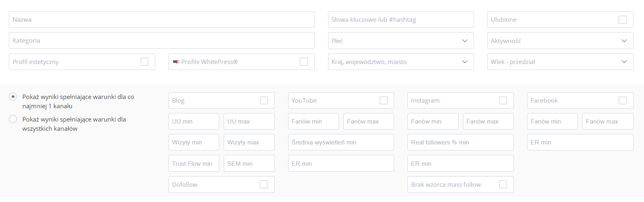Viewport: 644px width, 202px height.
Task: Check the Profile WhitePress® box
Action: 304,62
